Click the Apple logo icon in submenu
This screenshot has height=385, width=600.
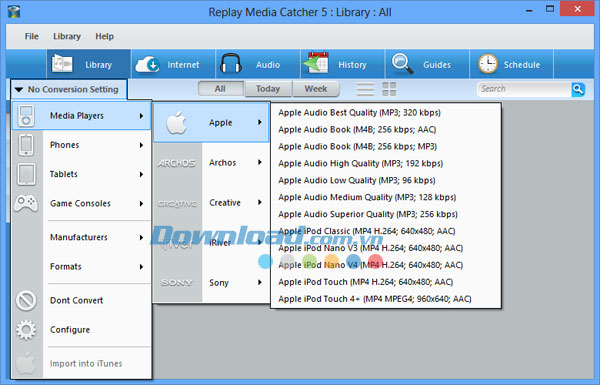pos(177,122)
